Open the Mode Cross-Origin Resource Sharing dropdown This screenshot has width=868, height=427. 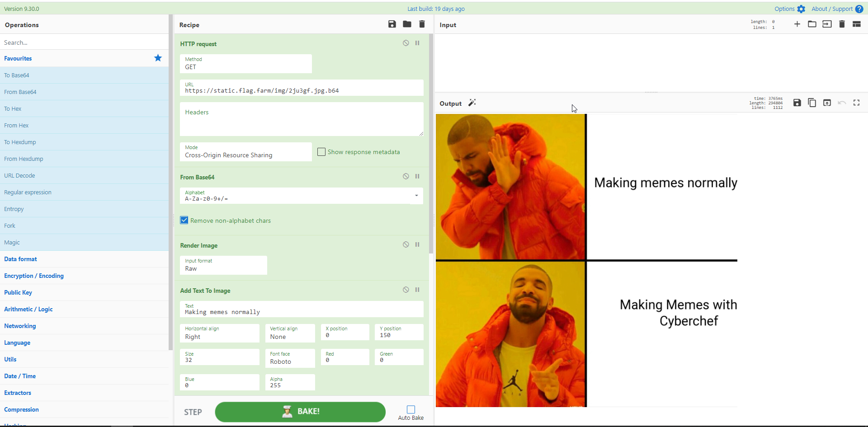(x=246, y=152)
